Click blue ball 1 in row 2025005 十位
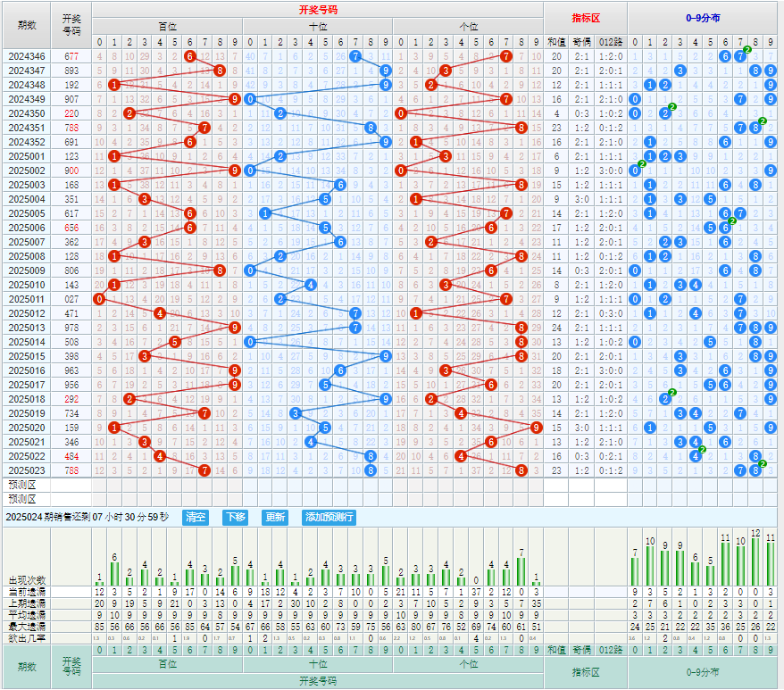 tap(264, 213)
